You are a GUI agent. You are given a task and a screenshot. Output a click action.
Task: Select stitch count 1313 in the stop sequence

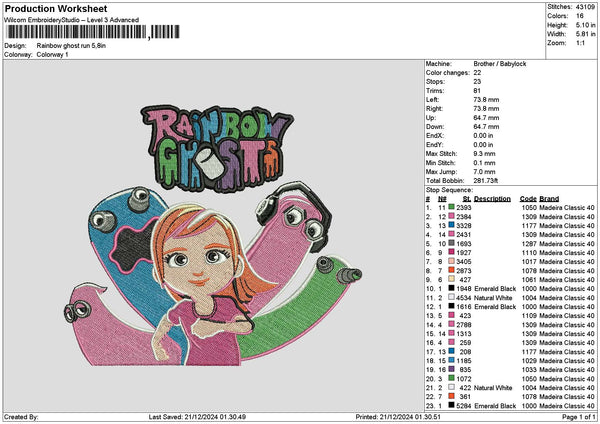pyautogui.click(x=464, y=334)
